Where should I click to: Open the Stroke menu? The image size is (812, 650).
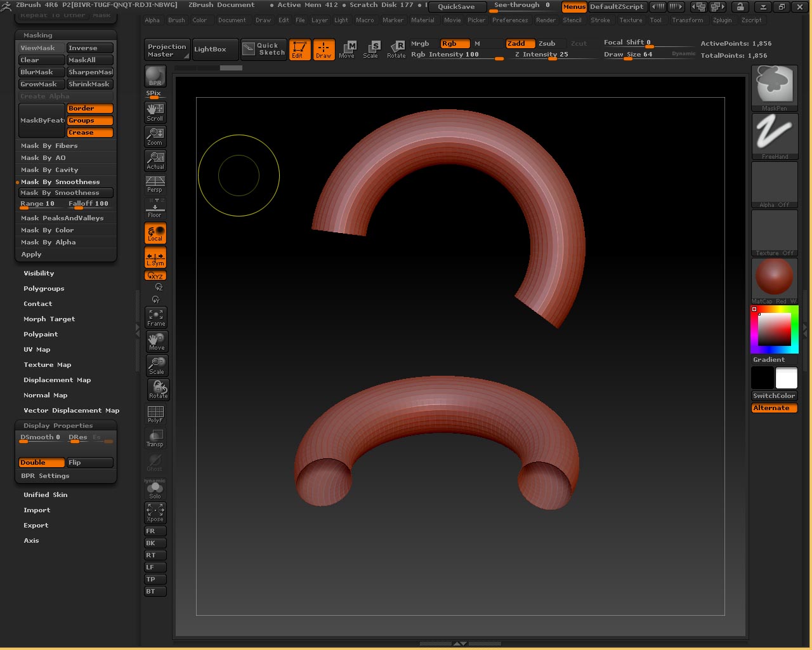tap(600, 20)
